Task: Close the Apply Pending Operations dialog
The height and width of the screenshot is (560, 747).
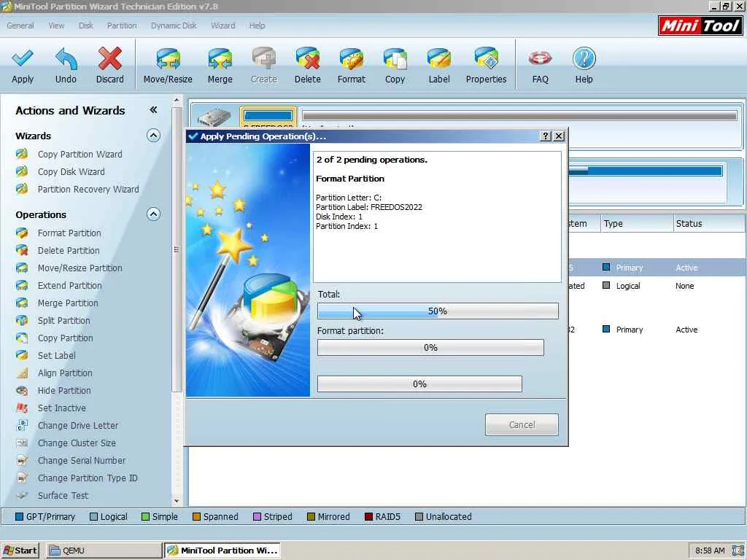Action: 559,136
